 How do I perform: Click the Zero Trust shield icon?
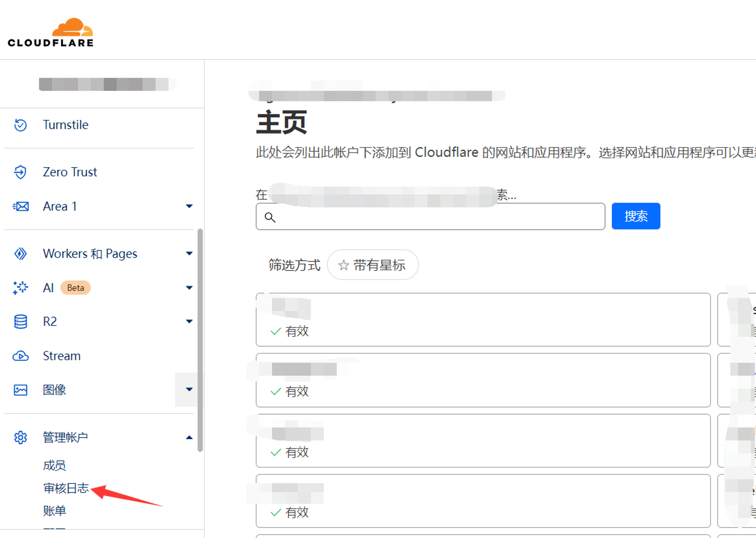point(20,172)
